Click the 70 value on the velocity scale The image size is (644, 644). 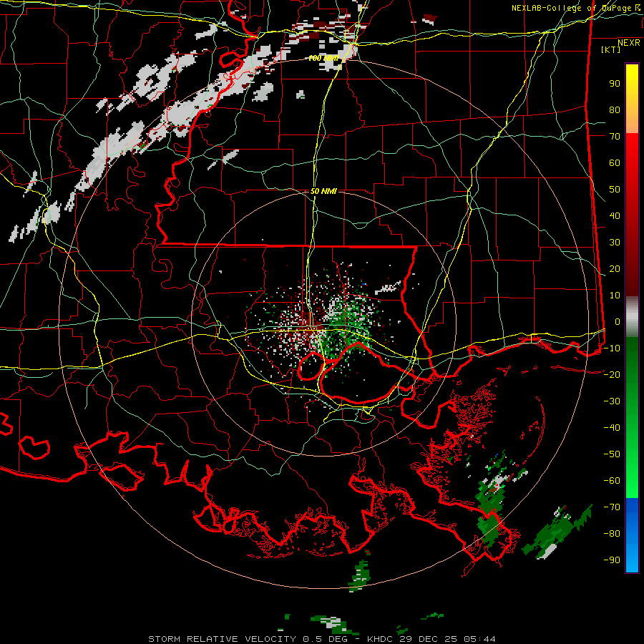(x=615, y=137)
